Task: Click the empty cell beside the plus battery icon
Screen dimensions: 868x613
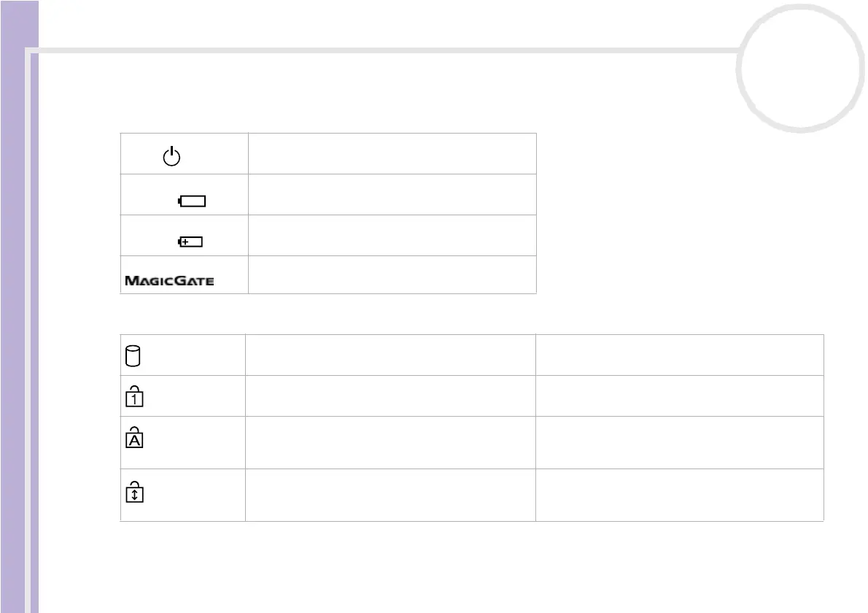Action: coord(392,235)
